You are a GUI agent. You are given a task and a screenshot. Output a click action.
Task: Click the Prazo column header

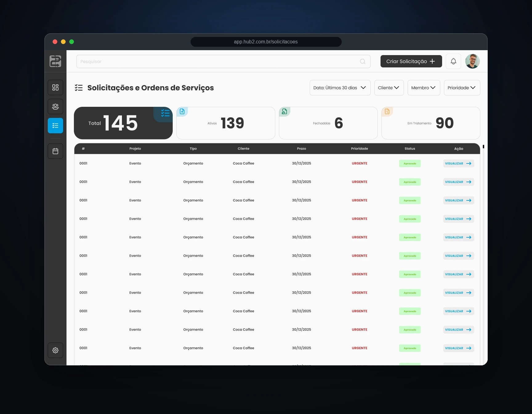(301, 149)
